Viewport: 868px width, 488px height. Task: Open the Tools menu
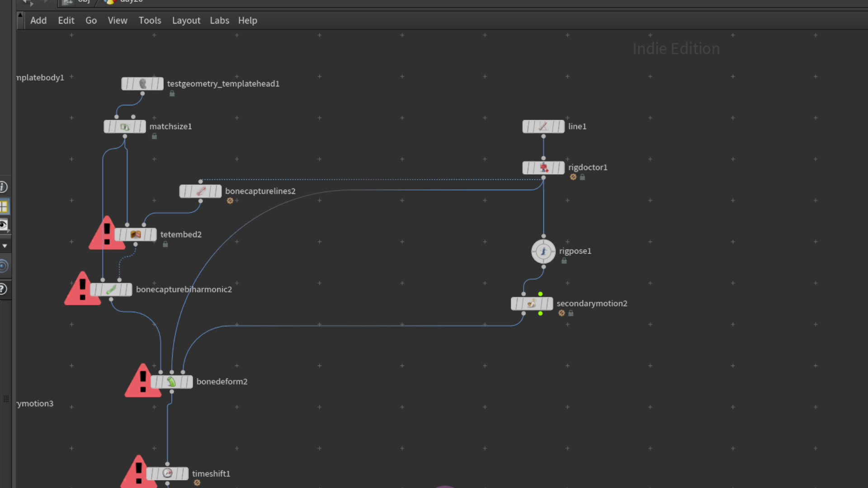tap(150, 20)
